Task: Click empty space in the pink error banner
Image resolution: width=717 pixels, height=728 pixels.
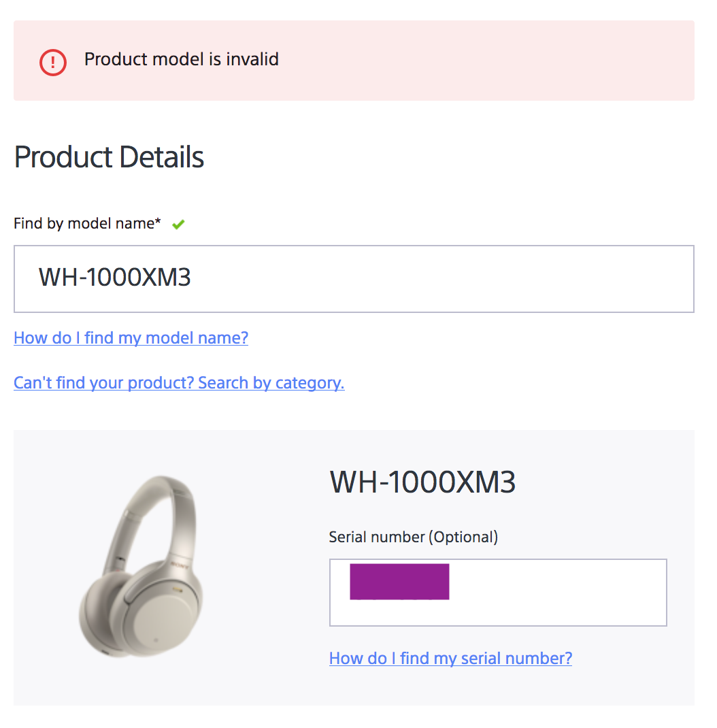Action: (x=490, y=61)
